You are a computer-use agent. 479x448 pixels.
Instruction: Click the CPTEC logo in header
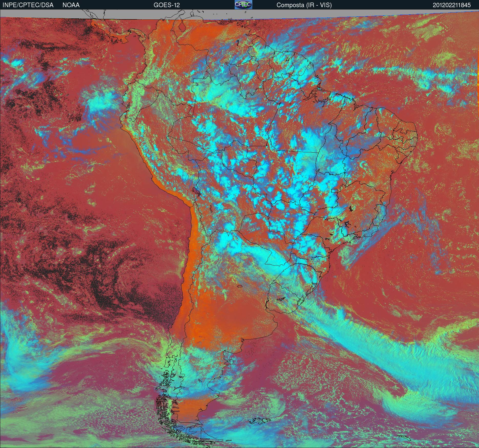(243, 5)
